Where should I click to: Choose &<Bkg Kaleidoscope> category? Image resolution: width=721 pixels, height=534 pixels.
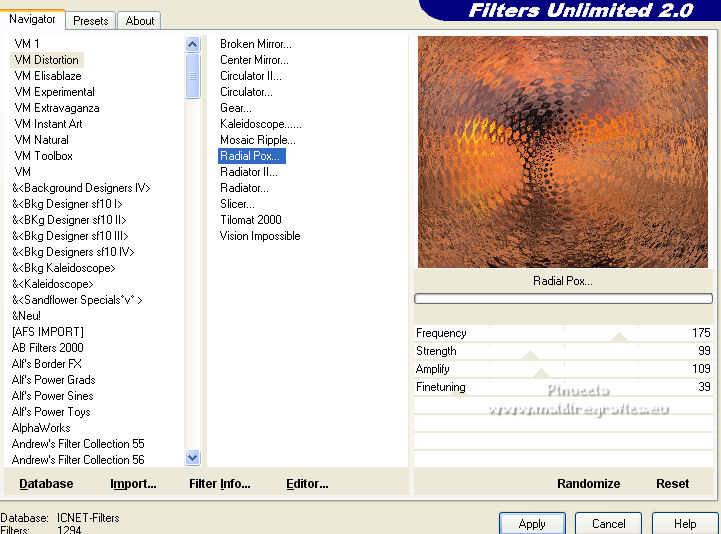point(63,268)
